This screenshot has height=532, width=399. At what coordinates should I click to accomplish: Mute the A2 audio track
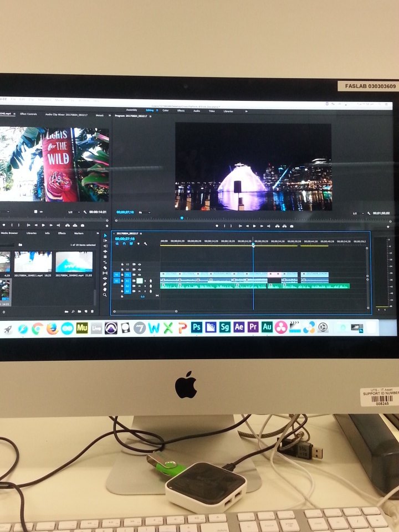pos(140,286)
